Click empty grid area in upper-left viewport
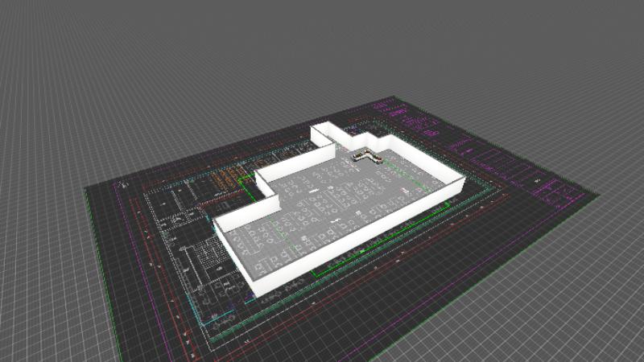Viewport: 644px width, 362px height. click(97, 64)
